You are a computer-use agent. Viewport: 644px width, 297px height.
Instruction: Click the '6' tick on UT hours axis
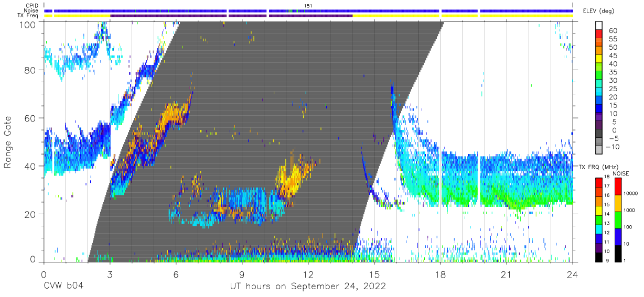coord(176,274)
